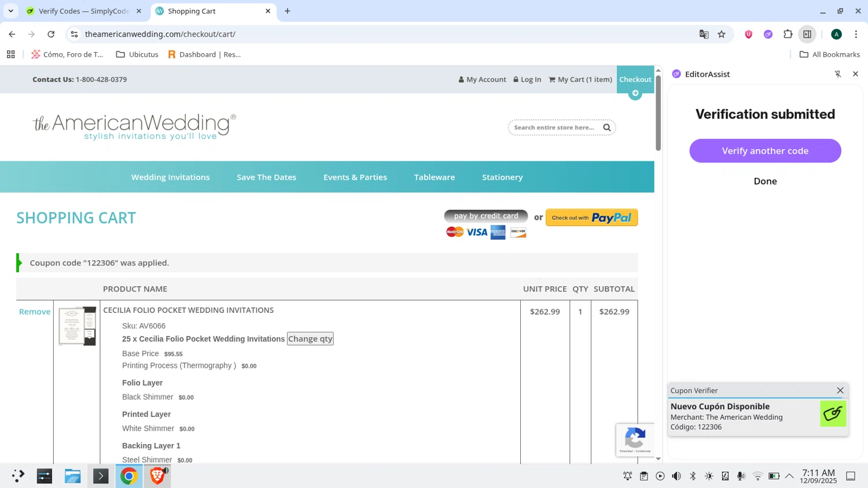868x488 pixels.
Task: Open the tab search dropdown arrow
Action: [10, 11]
